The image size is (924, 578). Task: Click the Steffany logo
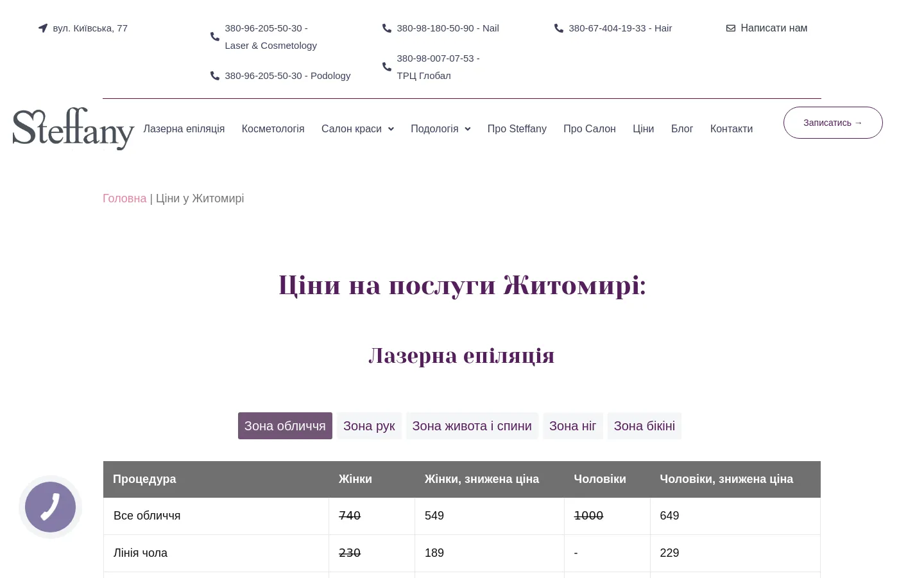73,128
